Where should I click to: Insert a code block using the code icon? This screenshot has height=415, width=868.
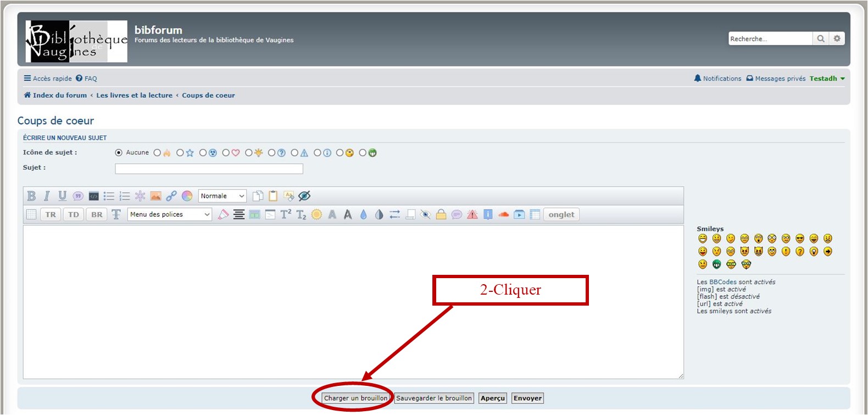(x=94, y=196)
